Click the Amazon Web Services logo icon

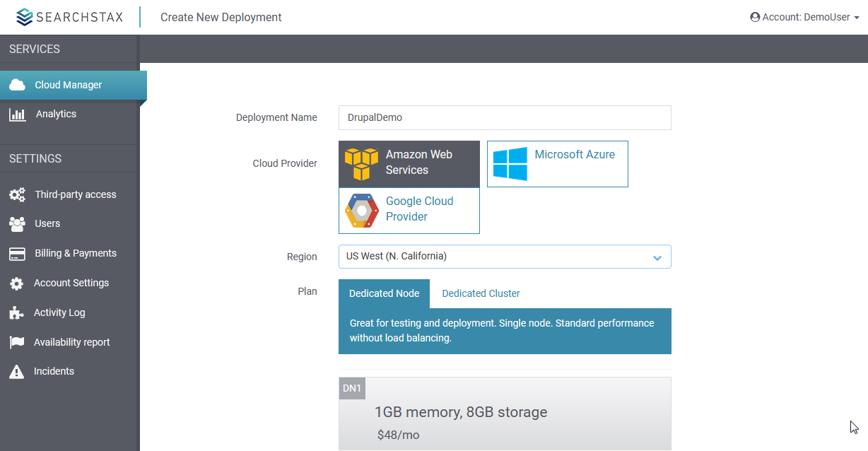pos(361,164)
